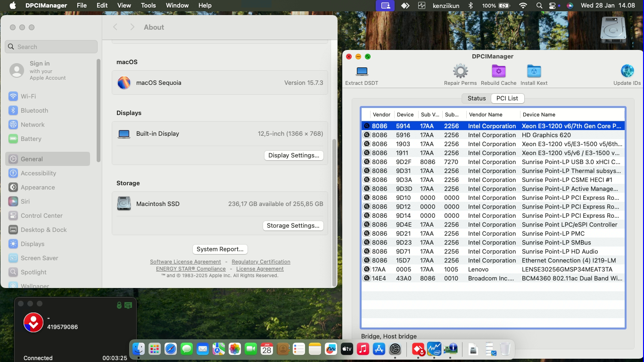Select the HD Graphics 620 row
Image resolution: width=644 pixels, height=362 pixels.
pyautogui.click(x=493, y=135)
